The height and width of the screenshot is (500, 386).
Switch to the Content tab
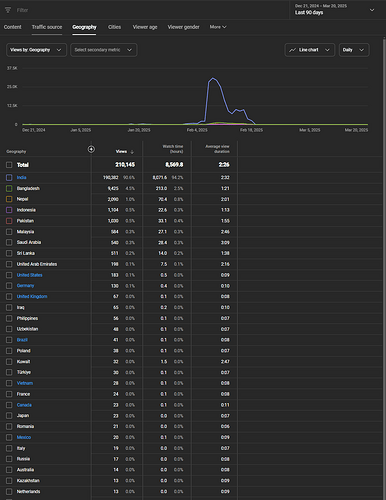[x=13, y=27]
